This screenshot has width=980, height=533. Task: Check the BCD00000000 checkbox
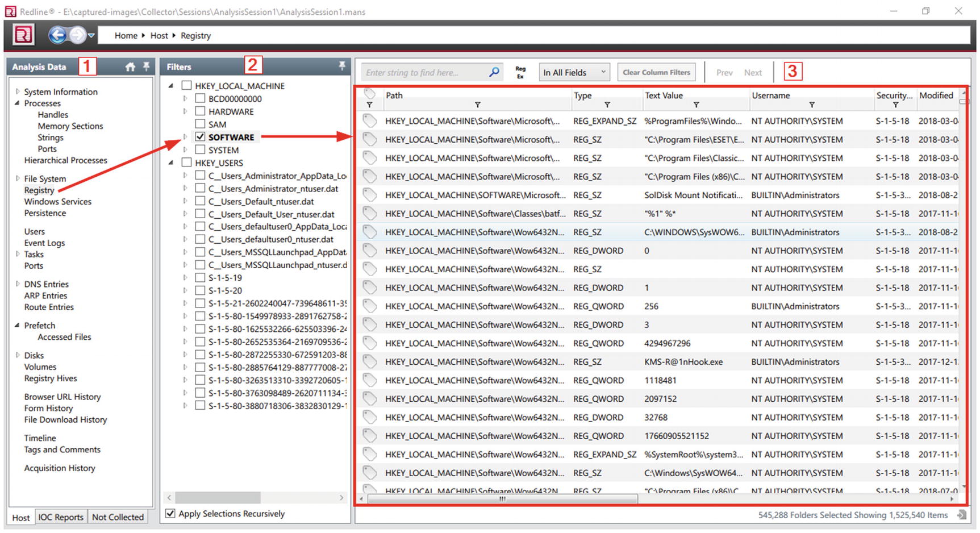point(200,98)
